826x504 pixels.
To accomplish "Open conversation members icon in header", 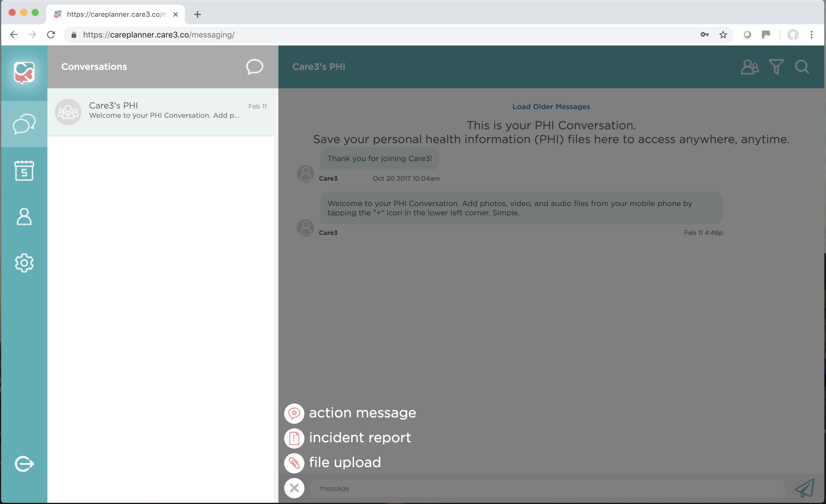I will pyautogui.click(x=750, y=67).
